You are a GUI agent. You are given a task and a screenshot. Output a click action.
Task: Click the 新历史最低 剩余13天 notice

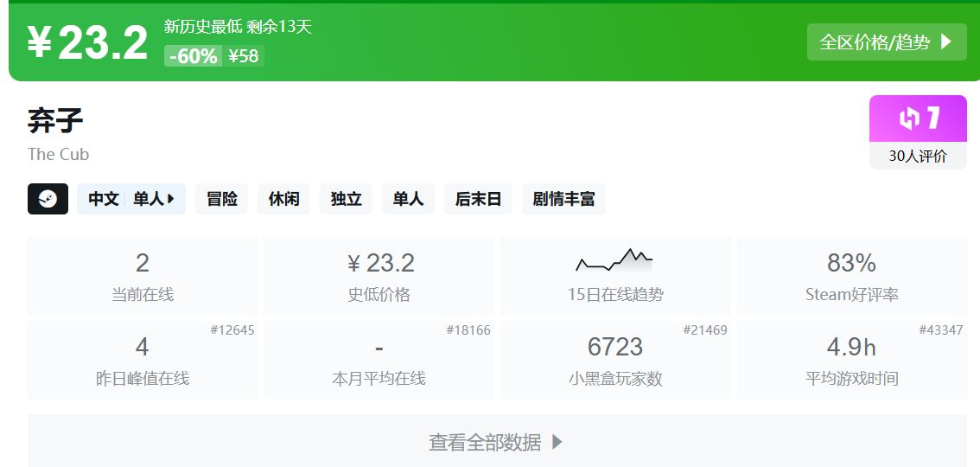tap(238, 26)
